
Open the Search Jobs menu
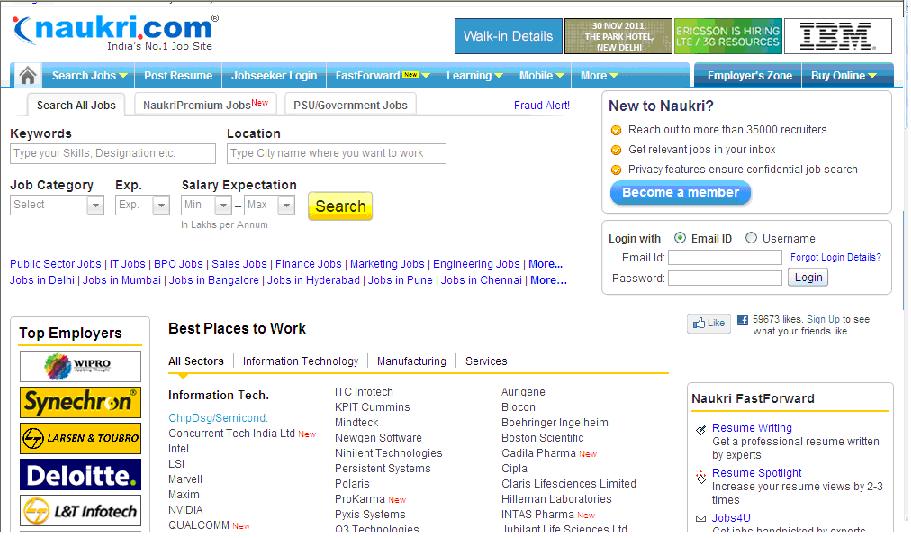pos(90,75)
